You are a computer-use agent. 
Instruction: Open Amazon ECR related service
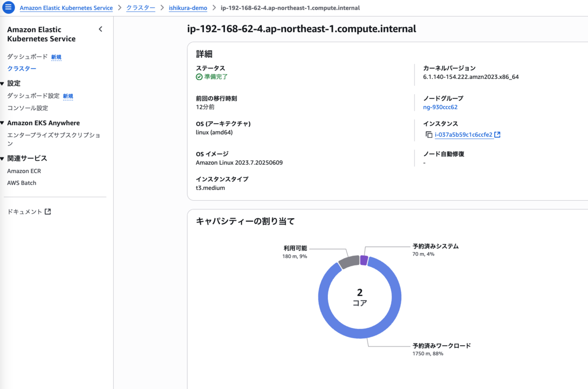tap(24, 171)
